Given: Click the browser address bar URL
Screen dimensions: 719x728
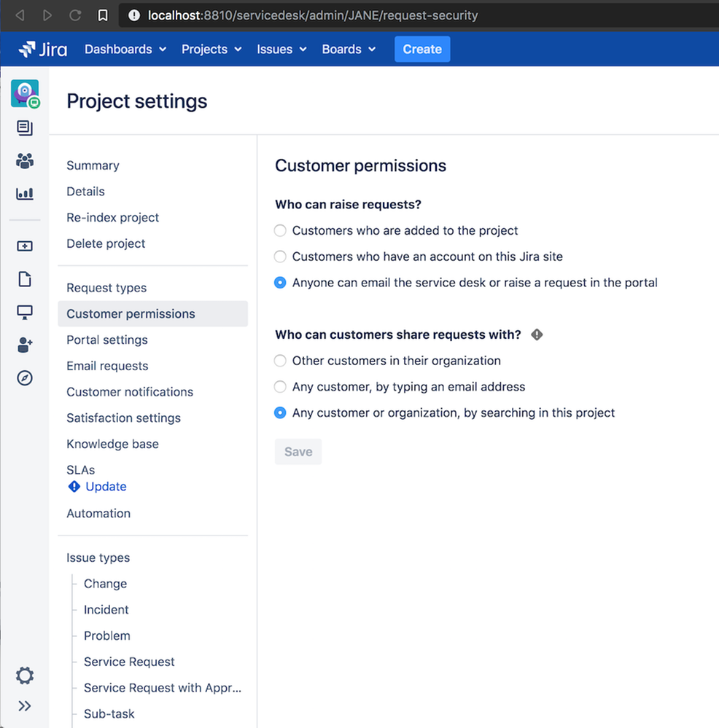Looking at the screenshot, I should 313,15.
